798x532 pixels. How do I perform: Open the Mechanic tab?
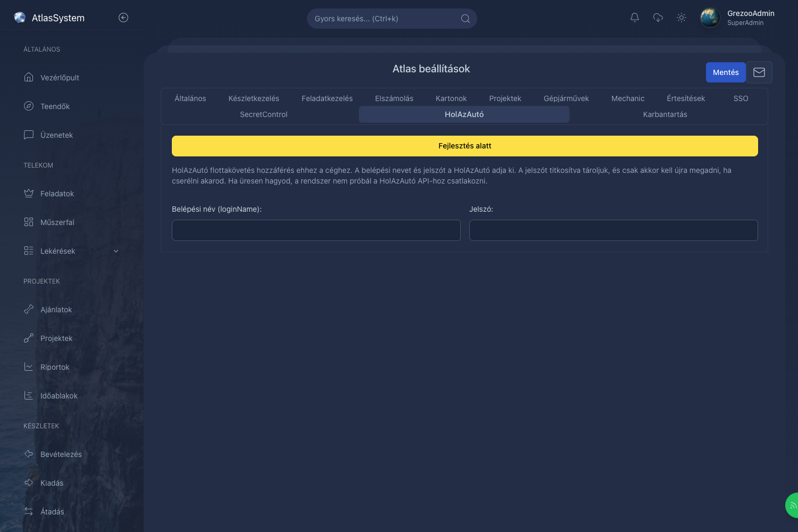628,98
